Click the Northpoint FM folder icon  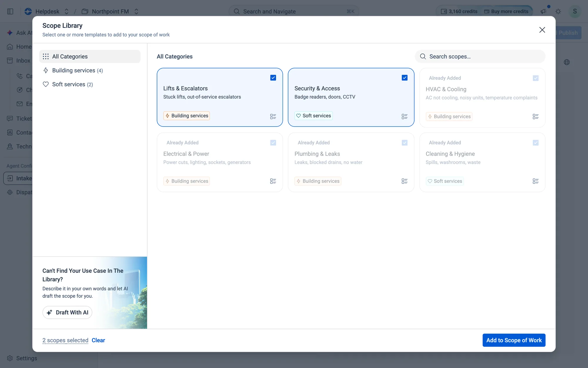(85, 11)
